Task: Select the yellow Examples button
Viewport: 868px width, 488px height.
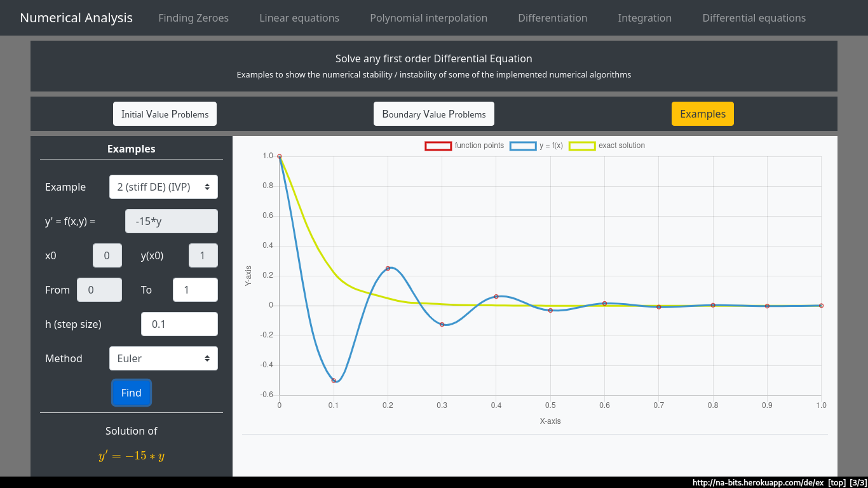Action: pos(702,114)
